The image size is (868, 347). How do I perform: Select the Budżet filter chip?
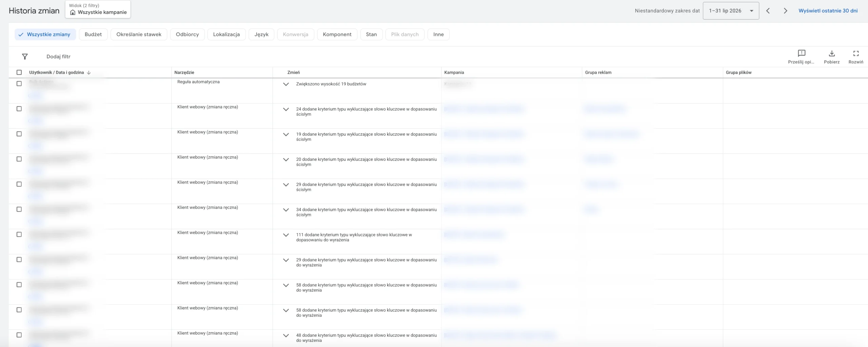(x=93, y=34)
